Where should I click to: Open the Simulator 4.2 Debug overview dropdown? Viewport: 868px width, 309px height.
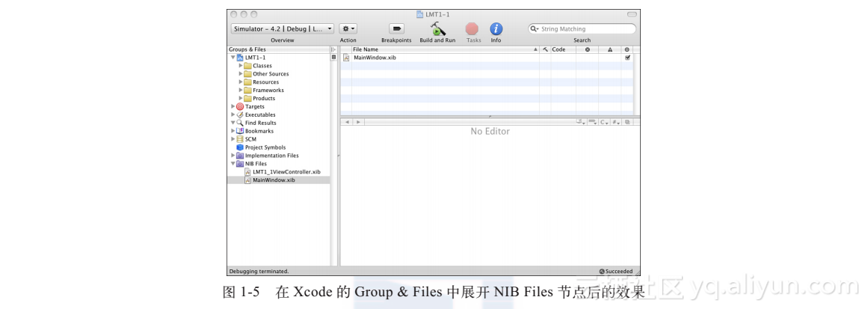[x=283, y=28]
